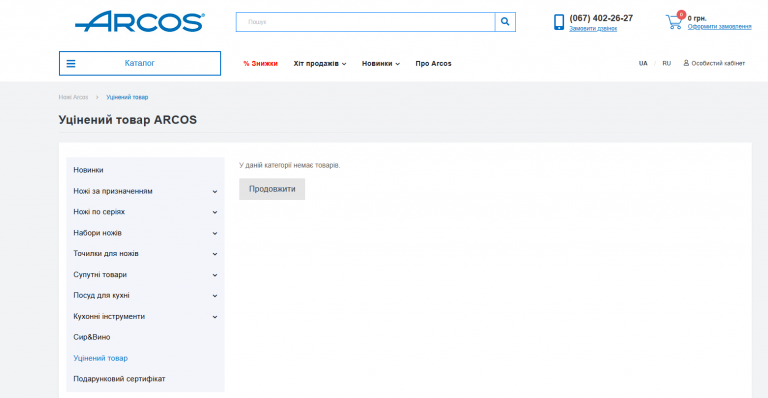Open the Хіт продажів menu
Screen dimensions: 768x398
[x=316, y=64]
